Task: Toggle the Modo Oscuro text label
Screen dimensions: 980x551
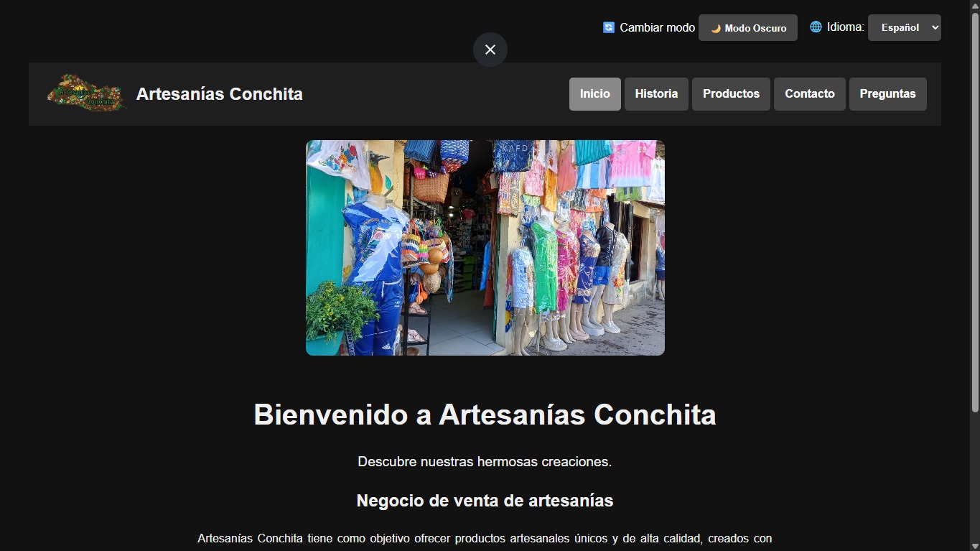Action: point(755,29)
